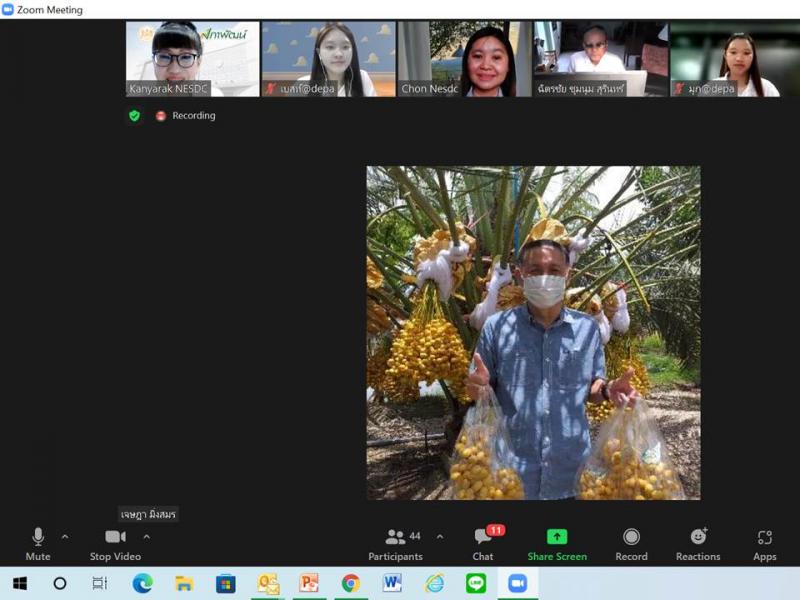Switch to Outlook on the taskbar

268,583
